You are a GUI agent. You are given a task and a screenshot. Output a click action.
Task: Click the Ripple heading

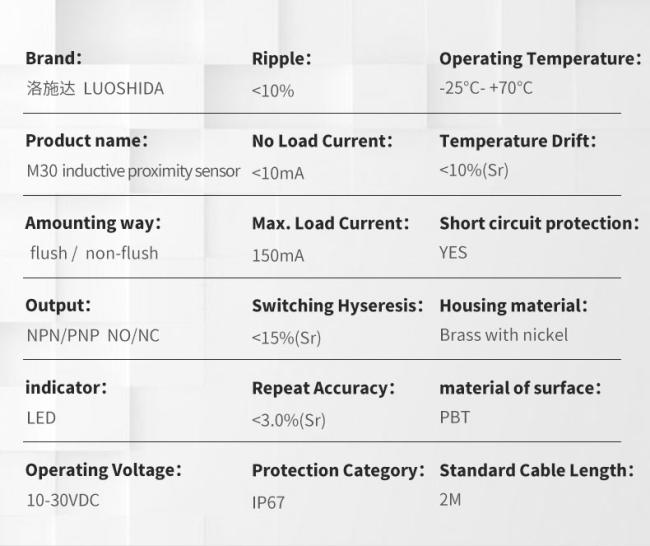pyautogui.click(x=281, y=59)
